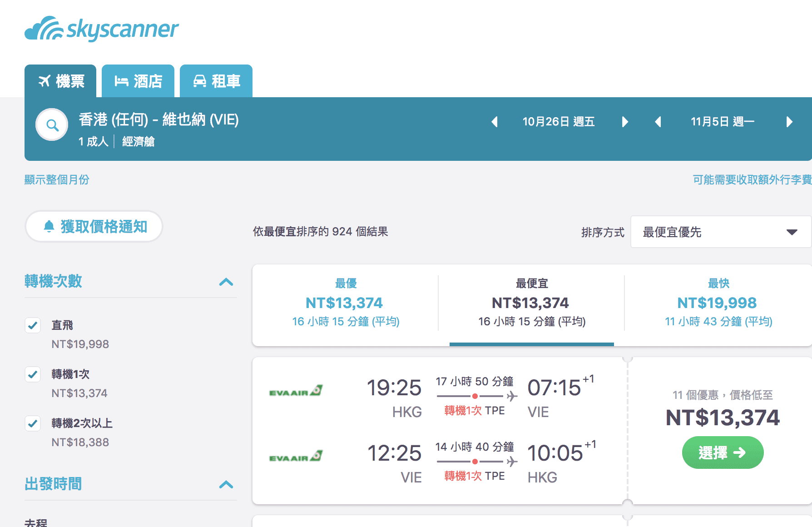Click 依最便宜排序的 924 個結果 text
The image size is (812, 527).
pos(321,232)
